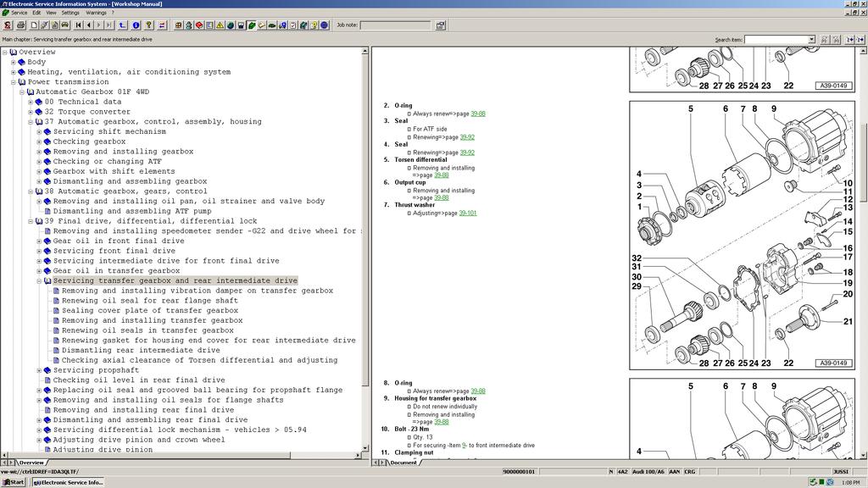
Task: Click the rightmost arrow icon beside Search item
Action: coord(860,39)
